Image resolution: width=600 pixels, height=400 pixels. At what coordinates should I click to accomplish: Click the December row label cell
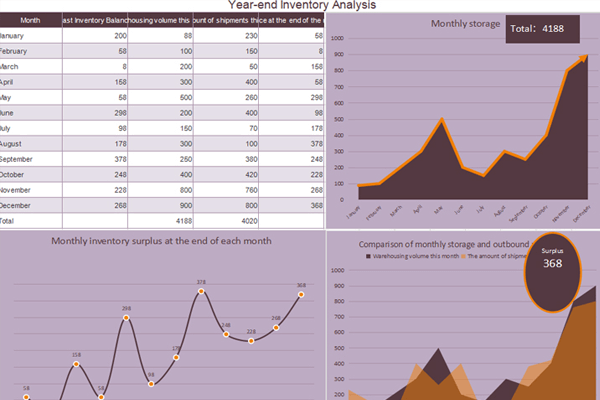point(30,204)
